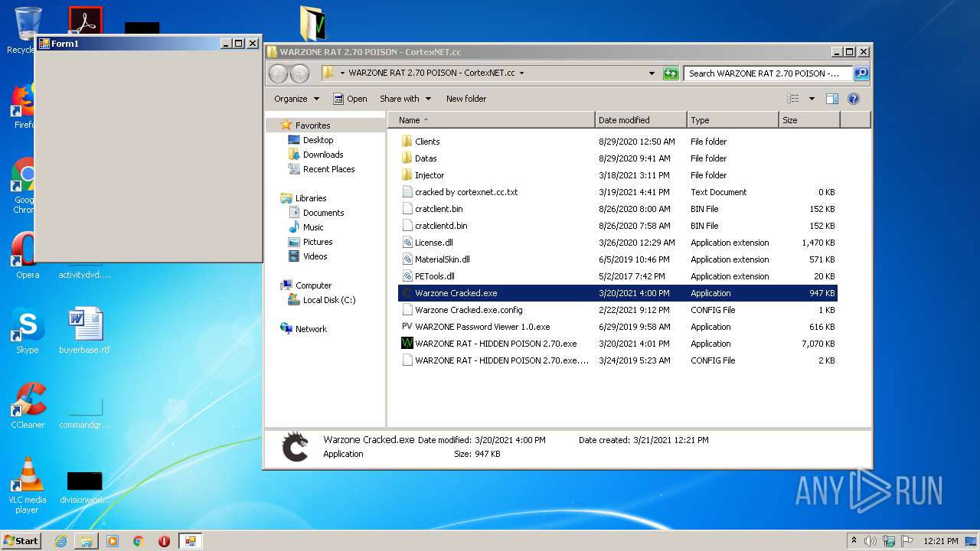Select the Opera desktop shortcut
Viewport: 980px width, 551px height.
tap(27, 256)
